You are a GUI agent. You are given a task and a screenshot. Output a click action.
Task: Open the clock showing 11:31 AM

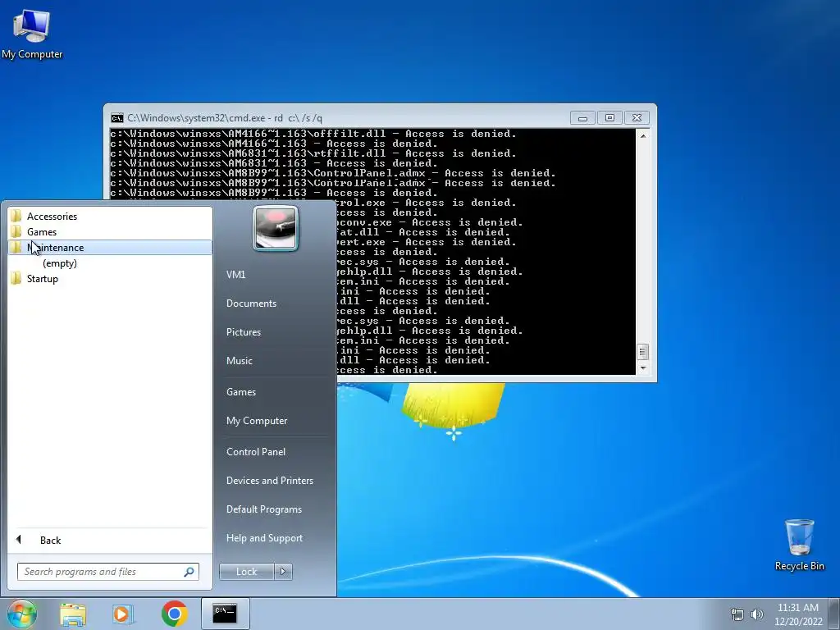coord(797,608)
